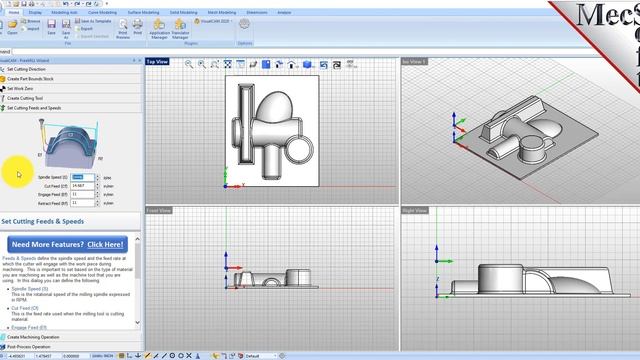Click the undo arrow in quick access toolbar
Image resolution: width=640 pixels, height=360 pixels.
(x=66, y=4)
